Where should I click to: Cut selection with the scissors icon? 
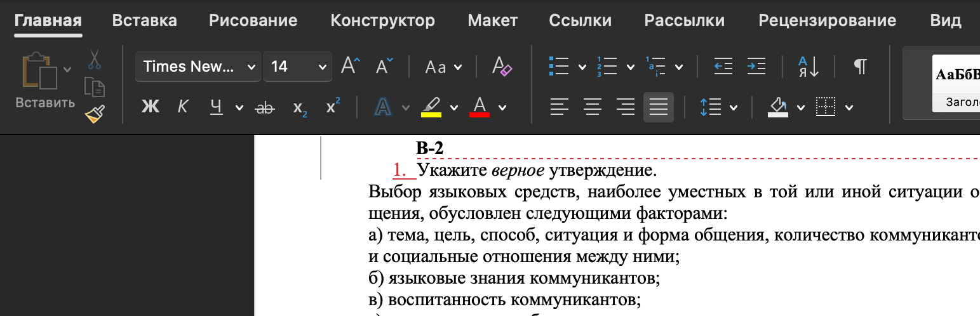(x=95, y=59)
